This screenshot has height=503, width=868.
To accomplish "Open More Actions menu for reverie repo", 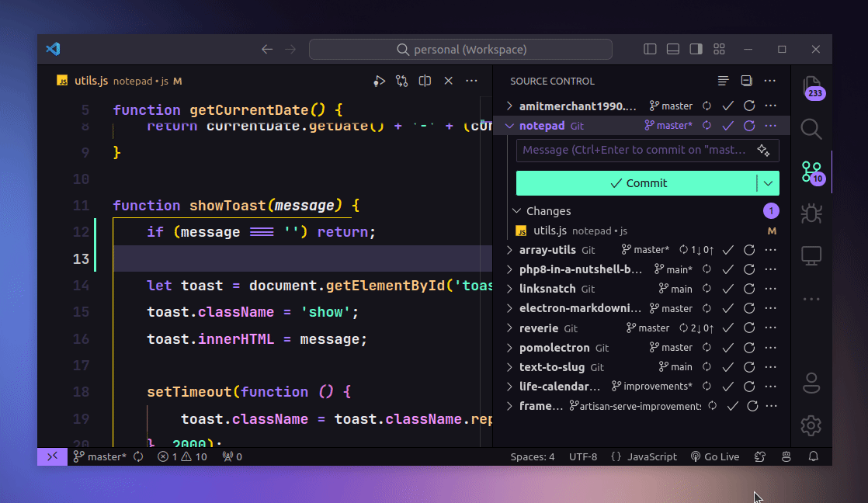I will tap(771, 328).
